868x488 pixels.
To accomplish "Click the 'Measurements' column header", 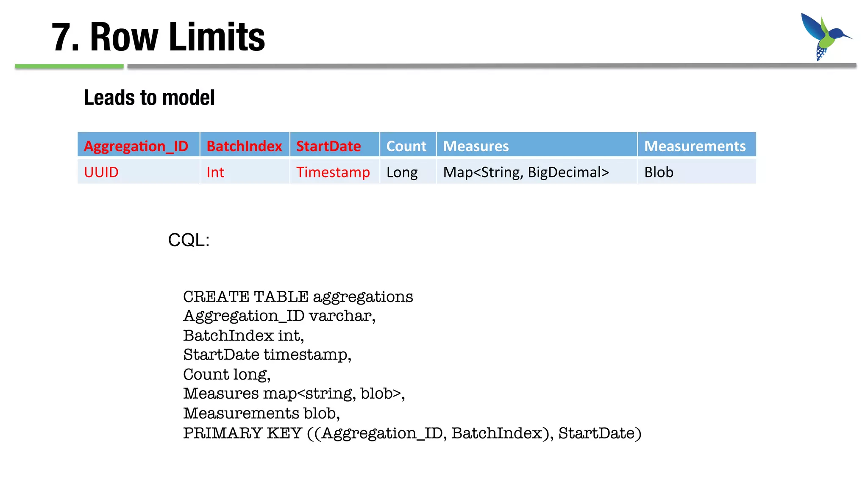I will click(x=697, y=144).
